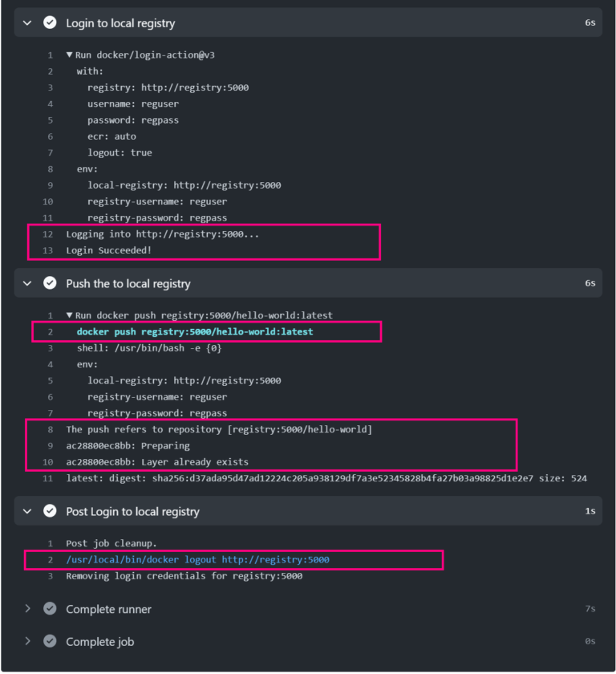Collapse the "Run docker/login-action@v3" log group

tap(70, 55)
